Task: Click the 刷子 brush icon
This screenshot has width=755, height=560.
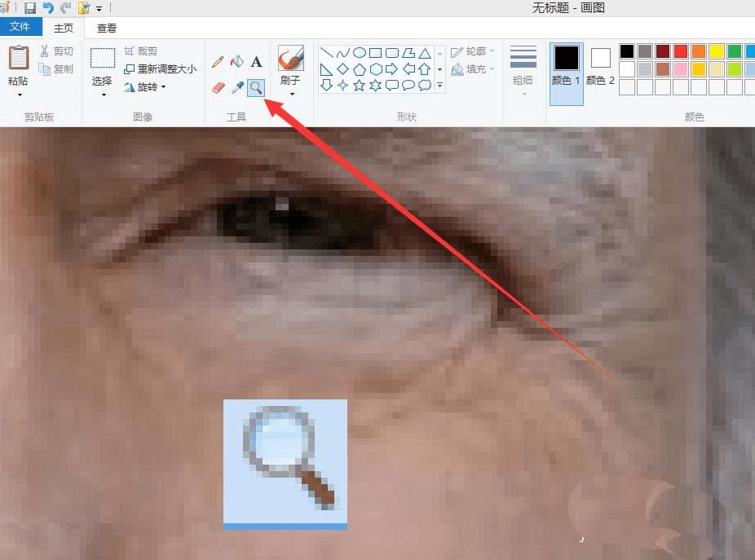Action: [x=290, y=59]
